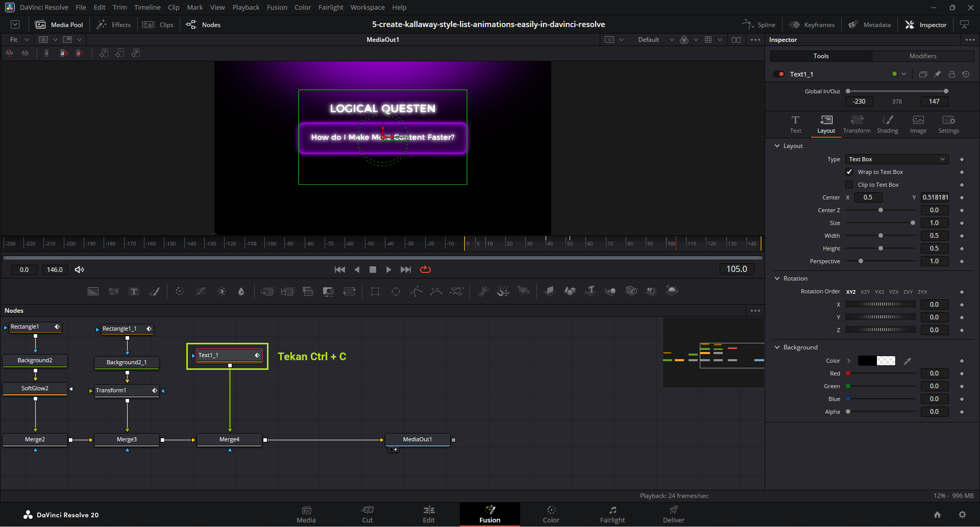Toggle loop playback button

(x=425, y=269)
